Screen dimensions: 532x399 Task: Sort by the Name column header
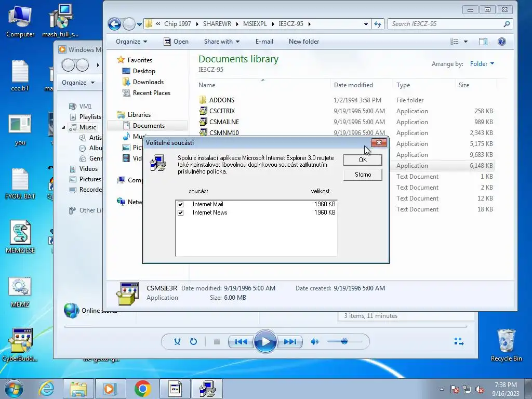[207, 85]
